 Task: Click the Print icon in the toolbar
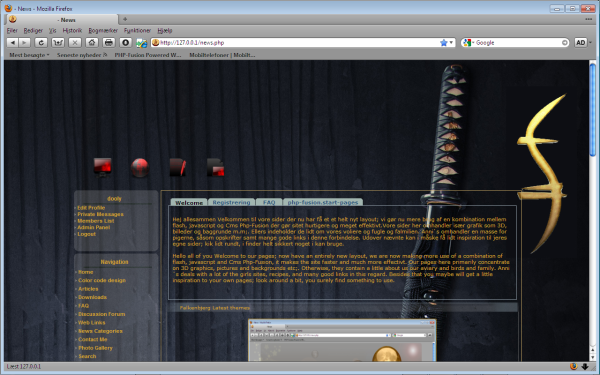click(x=109, y=43)
